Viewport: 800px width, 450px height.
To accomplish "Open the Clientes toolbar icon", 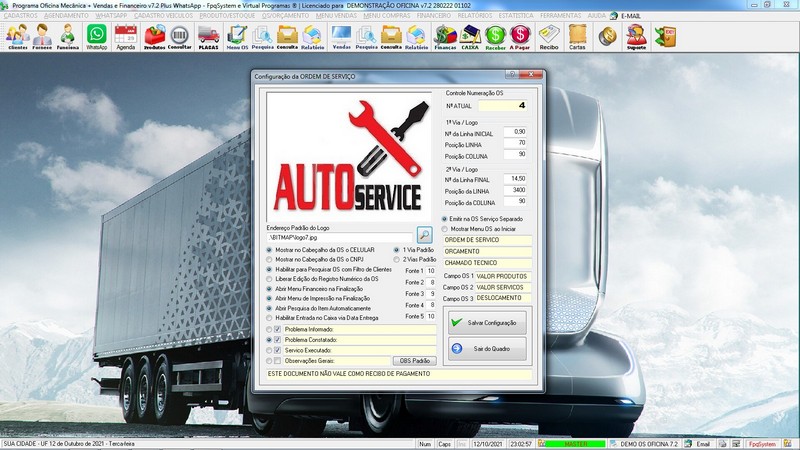I will tap(17, 38).
